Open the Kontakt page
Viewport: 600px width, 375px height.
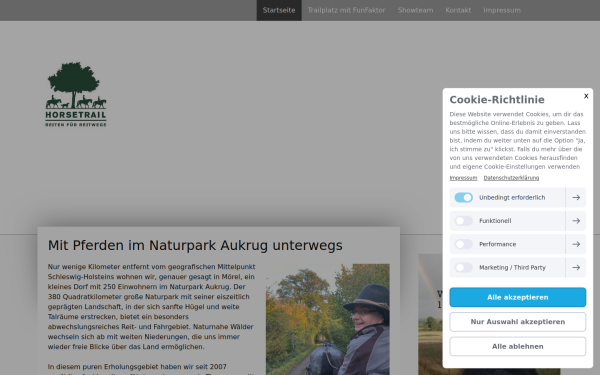458,10
